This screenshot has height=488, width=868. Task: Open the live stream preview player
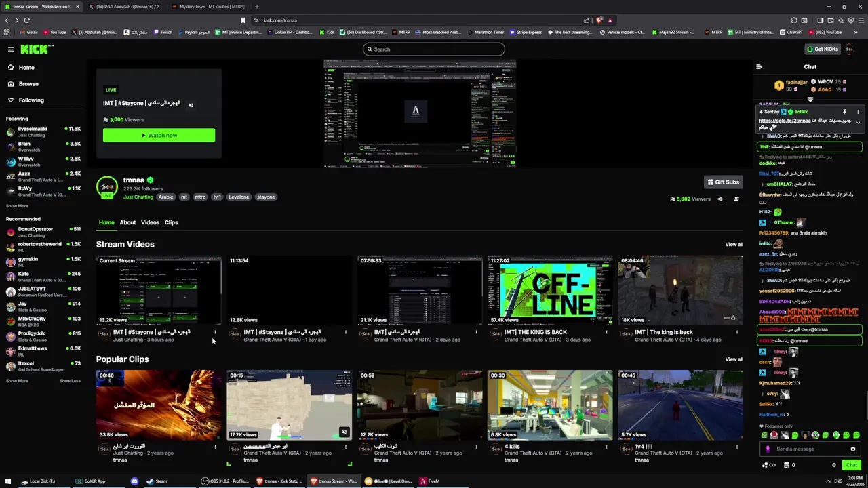[x=419, y=113]
